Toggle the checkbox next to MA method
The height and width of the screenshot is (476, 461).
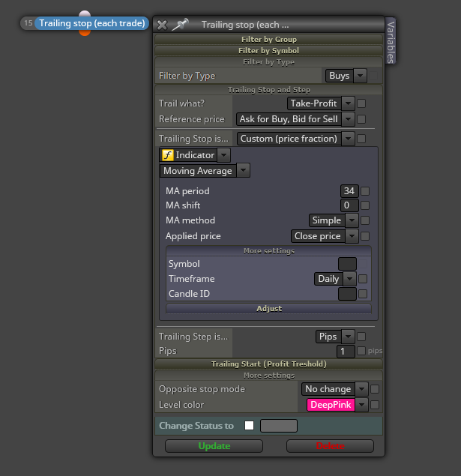pos(365,220)
